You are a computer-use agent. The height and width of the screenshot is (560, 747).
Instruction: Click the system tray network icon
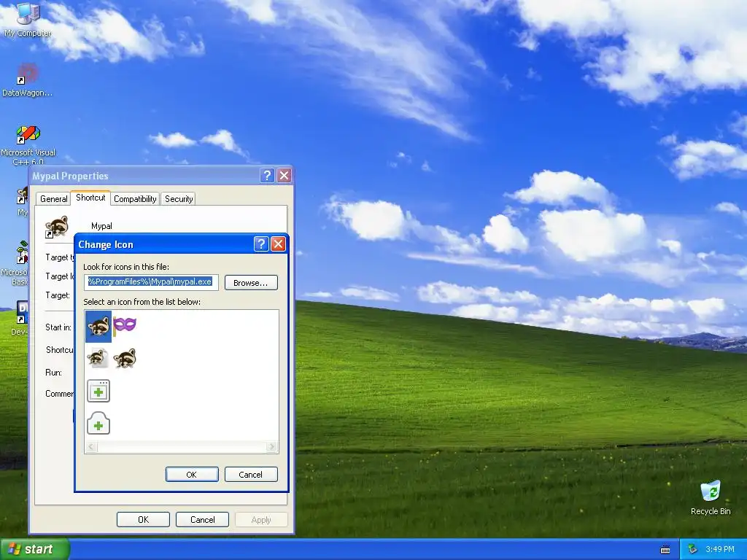coord(693,549)
